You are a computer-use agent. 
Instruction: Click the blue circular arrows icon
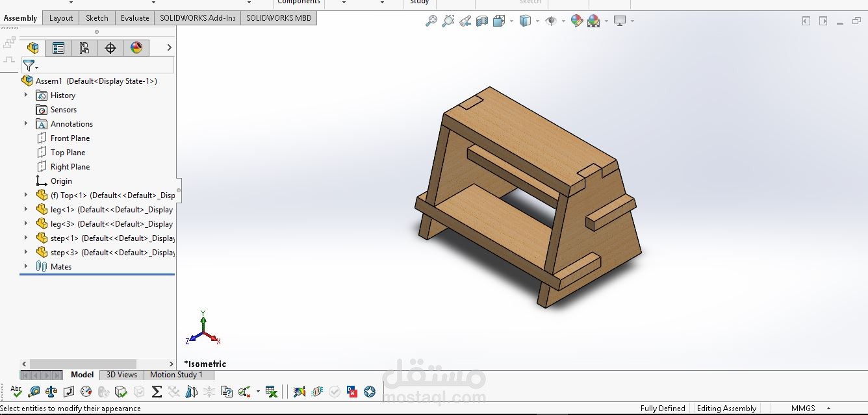coord(370,392)
